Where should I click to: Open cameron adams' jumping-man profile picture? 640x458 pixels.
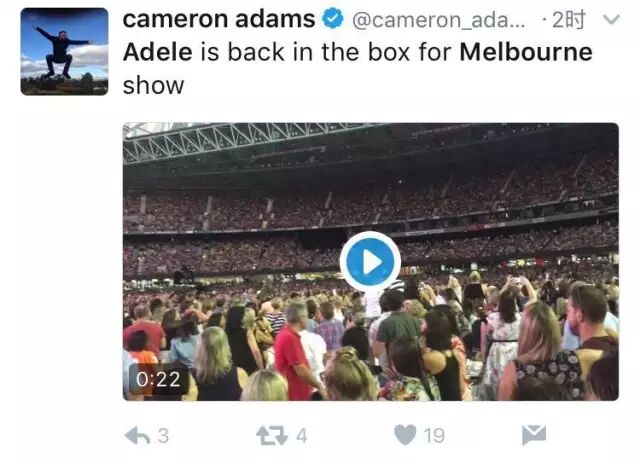(64, 52)
